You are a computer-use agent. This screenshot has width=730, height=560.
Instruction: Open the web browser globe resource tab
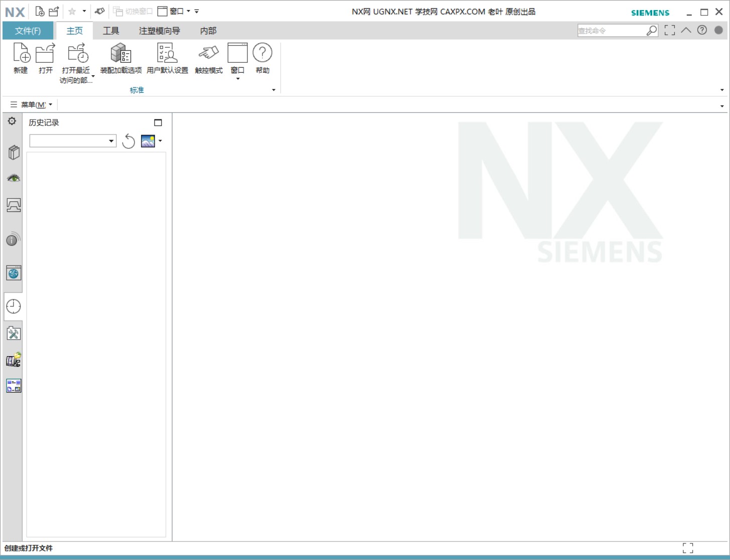[14, 273]
